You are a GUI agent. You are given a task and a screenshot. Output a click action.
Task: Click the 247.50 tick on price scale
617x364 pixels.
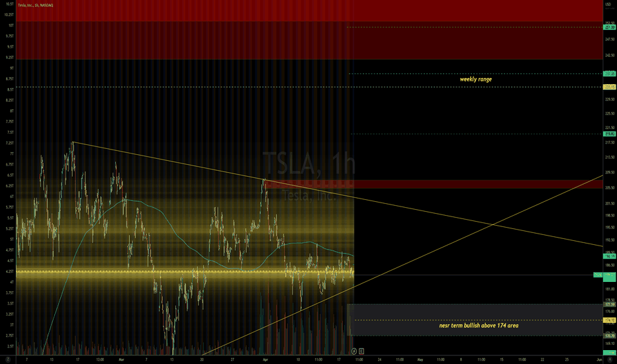click(x=610, y=39)
